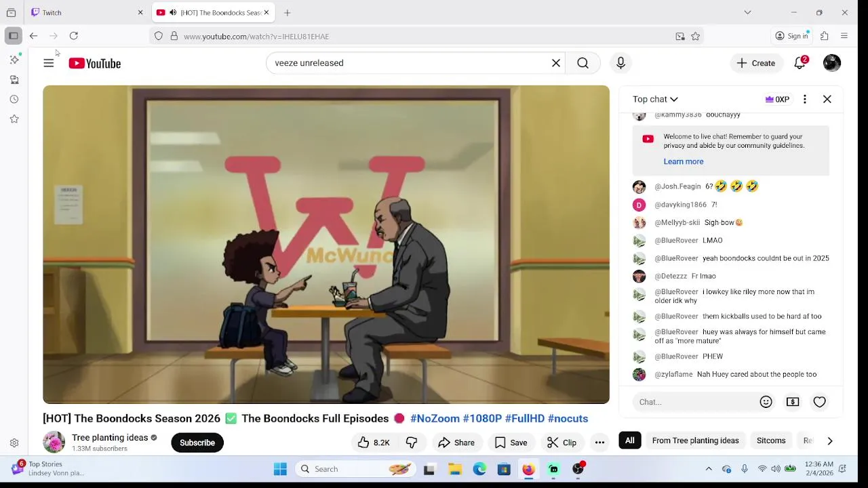Viewport: 868px width, 488px height.
Task: Open #NoZoom hashtag link
Action: coord(435,418)
